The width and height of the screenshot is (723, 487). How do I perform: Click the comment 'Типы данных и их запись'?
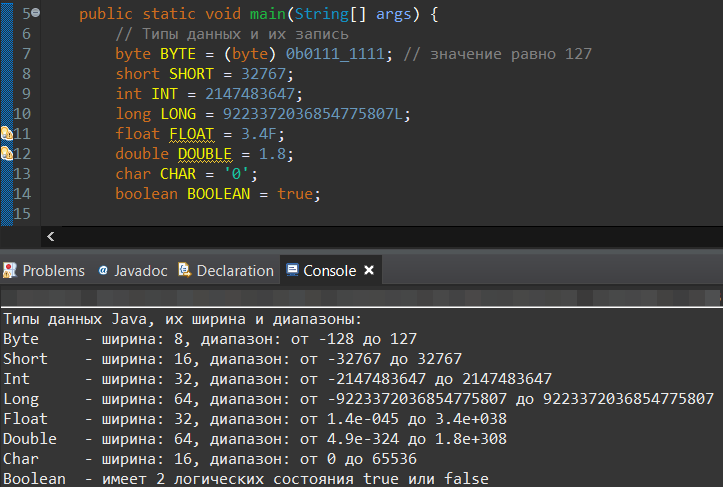(232, 34)
